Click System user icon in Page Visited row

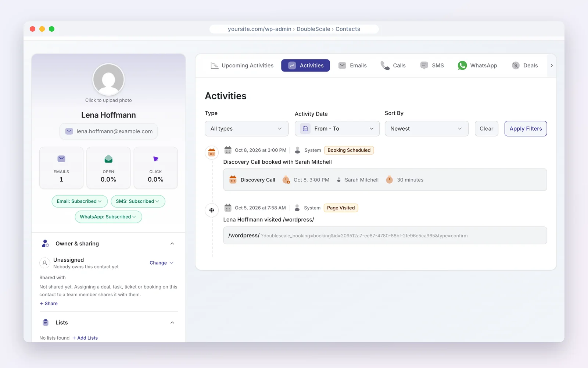click(297, 208)
